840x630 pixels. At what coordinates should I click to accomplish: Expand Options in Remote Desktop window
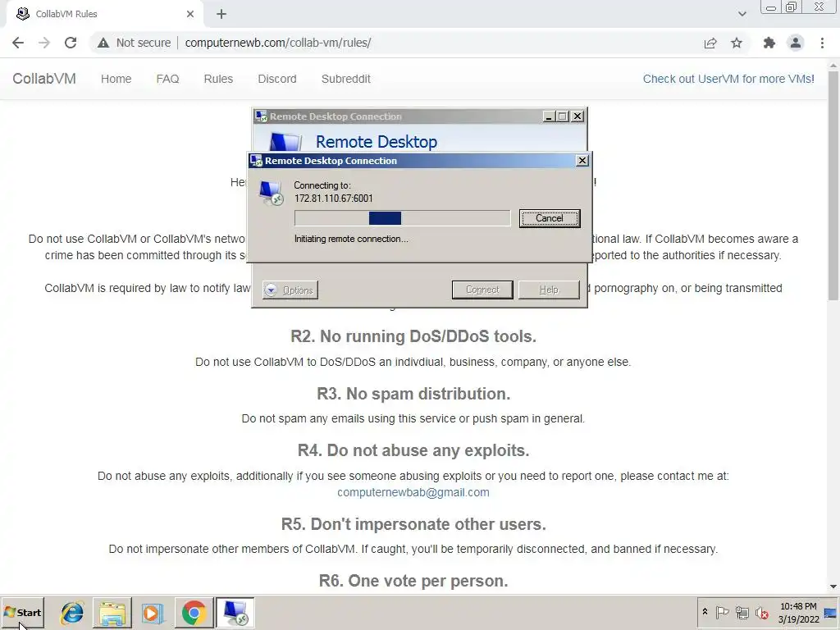(290, 290)
